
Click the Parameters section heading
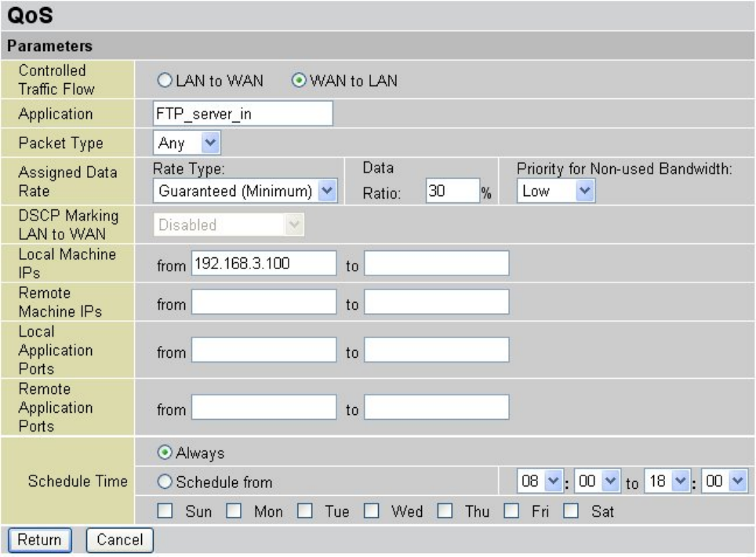(x=49, y=46)
